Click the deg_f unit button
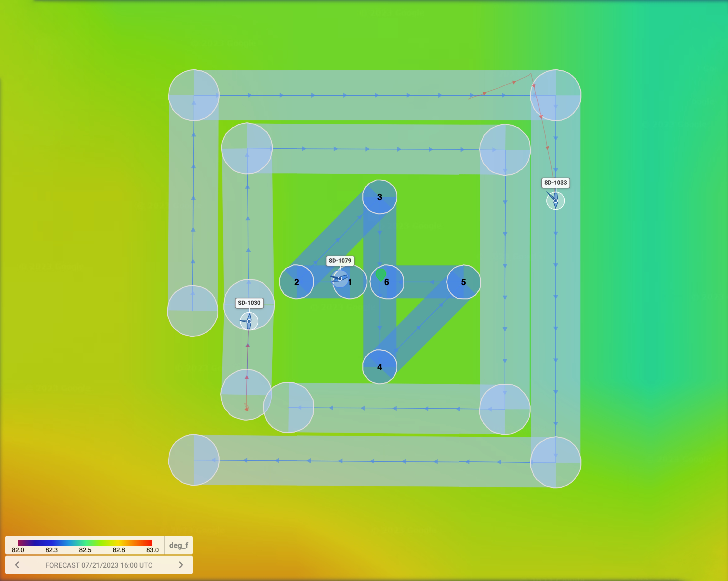The height and width of the screenshot is (581, 728). coord(179,545)
